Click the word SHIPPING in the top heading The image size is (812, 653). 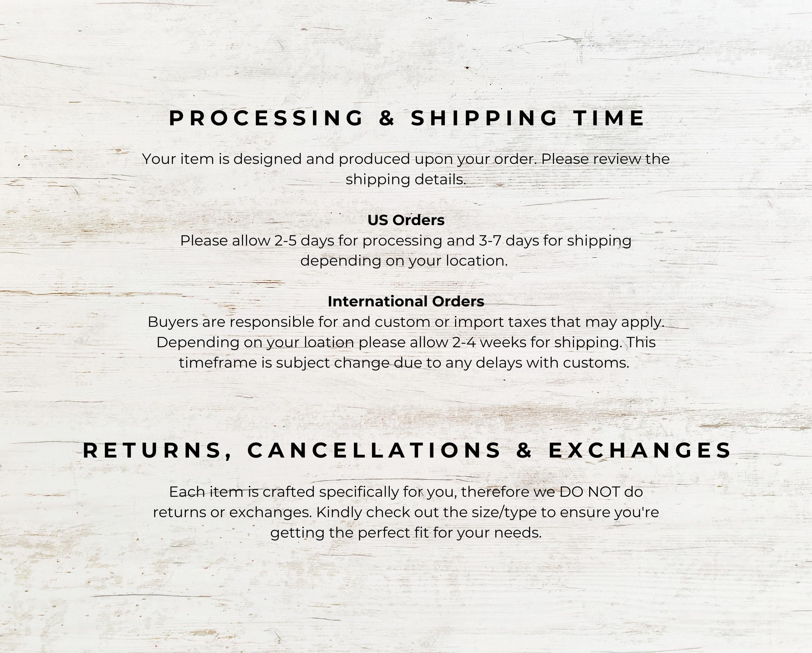tap(484, 118)
